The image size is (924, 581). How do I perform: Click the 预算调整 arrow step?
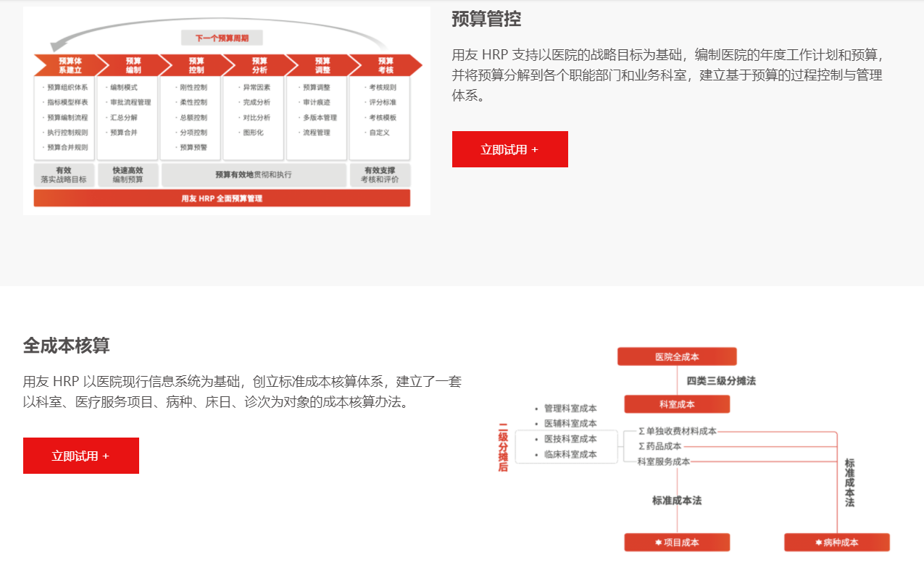(x=318, y=65)
